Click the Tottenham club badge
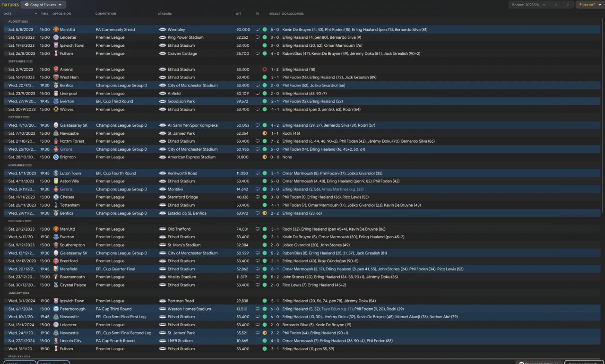Screen dimensions: 605x364 [56, 205]
